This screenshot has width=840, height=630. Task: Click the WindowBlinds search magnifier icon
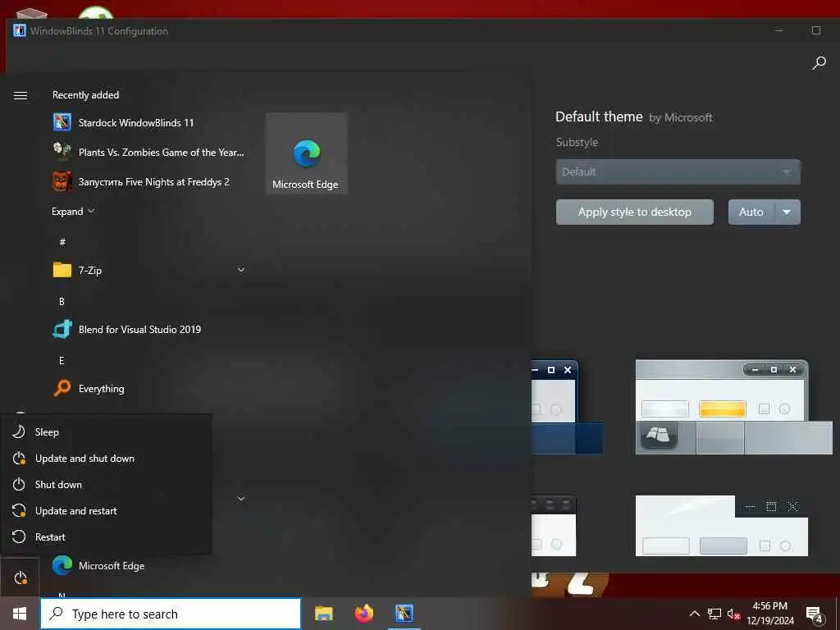point(819,63)
